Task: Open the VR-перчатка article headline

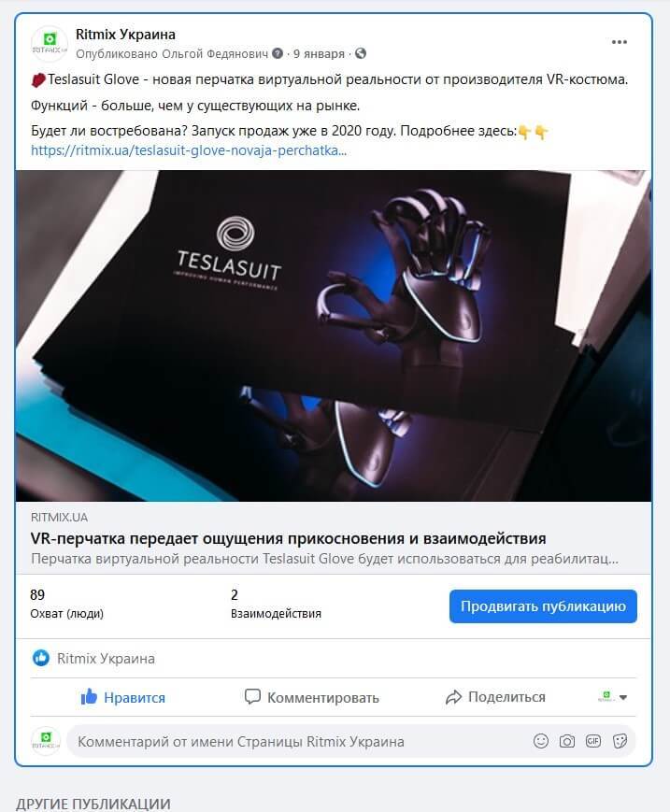Action: click(289, 538)
